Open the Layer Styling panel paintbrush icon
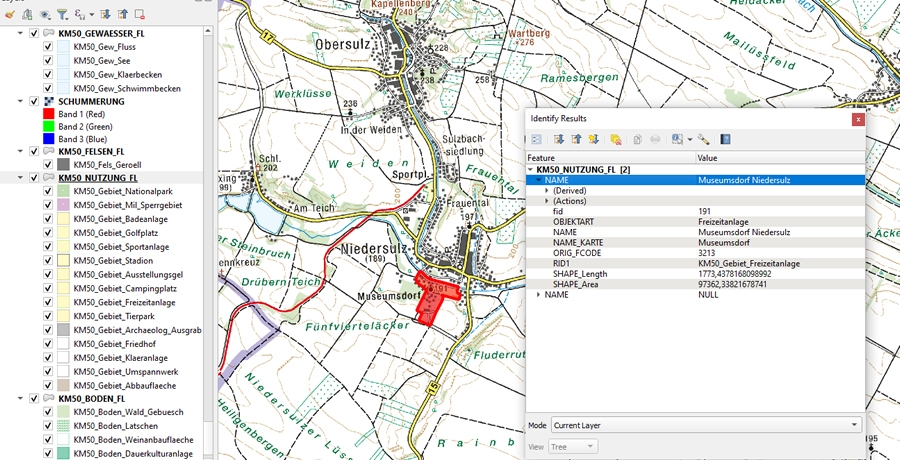 point(9,14)
